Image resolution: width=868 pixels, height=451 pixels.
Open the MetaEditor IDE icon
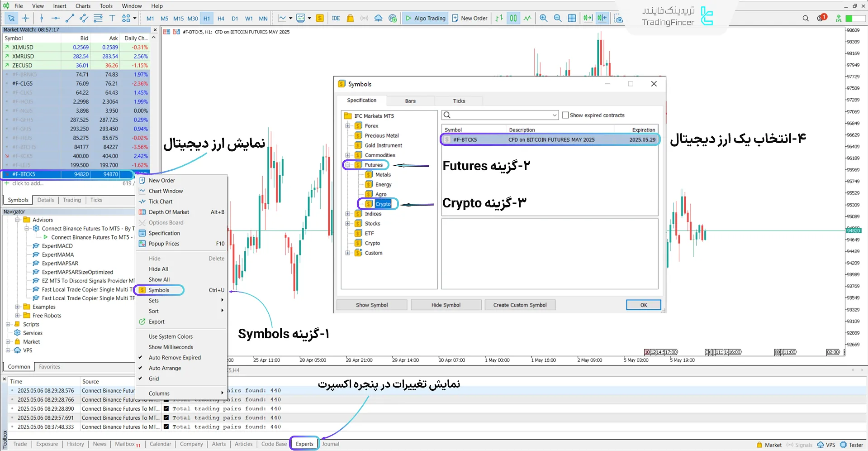click(x=336, y=18)
